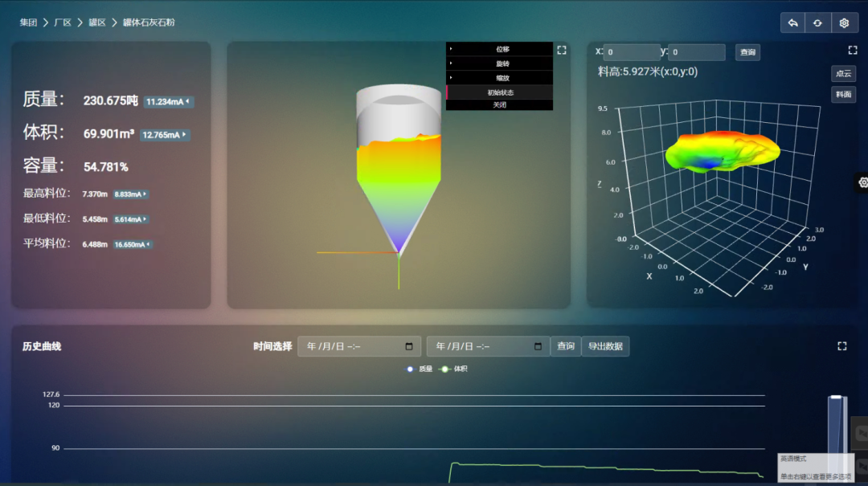Toggle the 11.234mA tag beside 质量

[168, 102]
